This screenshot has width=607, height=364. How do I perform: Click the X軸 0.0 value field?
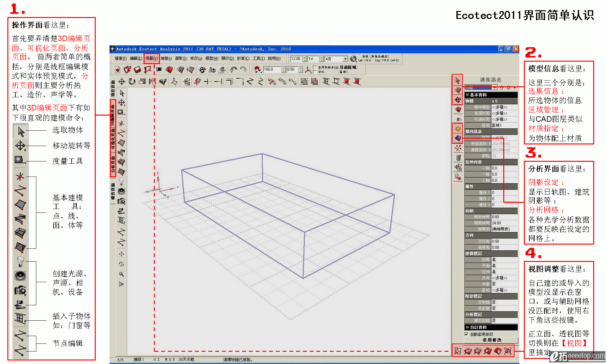[505, 168]
